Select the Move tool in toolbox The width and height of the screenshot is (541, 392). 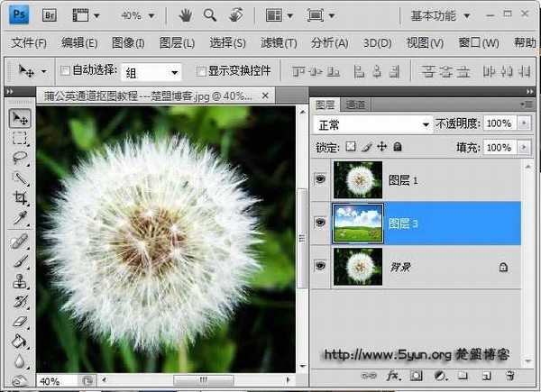20,119
